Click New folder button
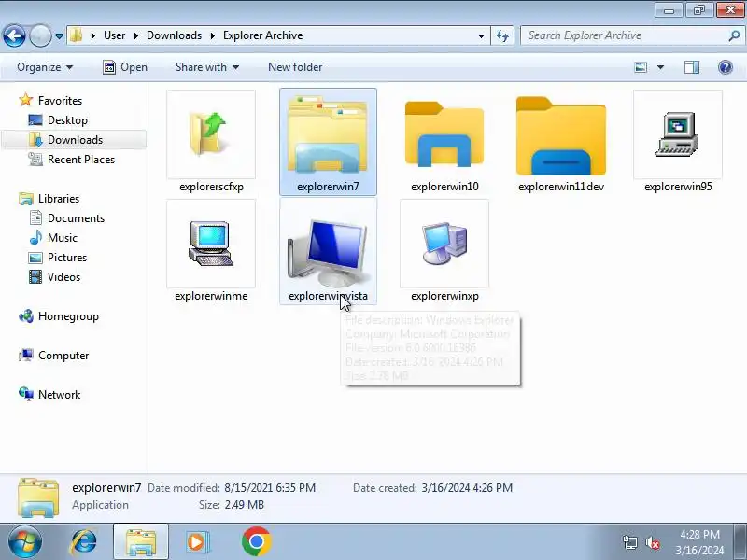Viewport: 747px width, 560px height. pyautogui.click(x=295, y=67)
